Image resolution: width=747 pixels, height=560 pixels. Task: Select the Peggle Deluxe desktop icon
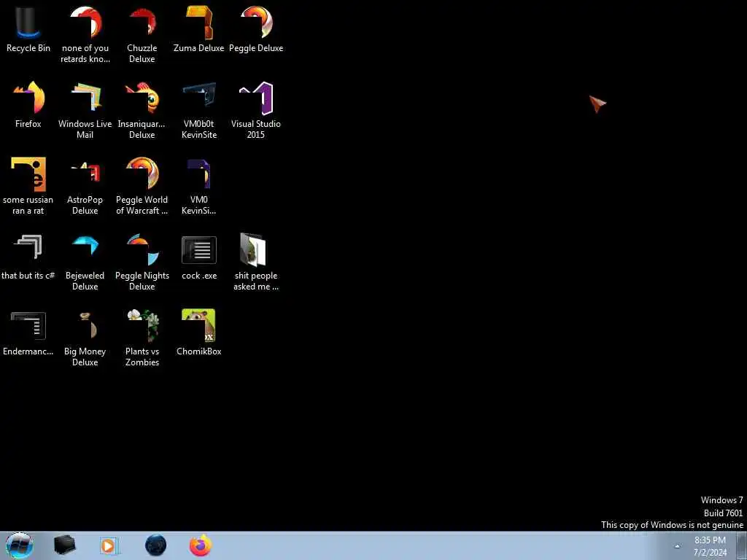pyautogui.click(x=256, y=29)
